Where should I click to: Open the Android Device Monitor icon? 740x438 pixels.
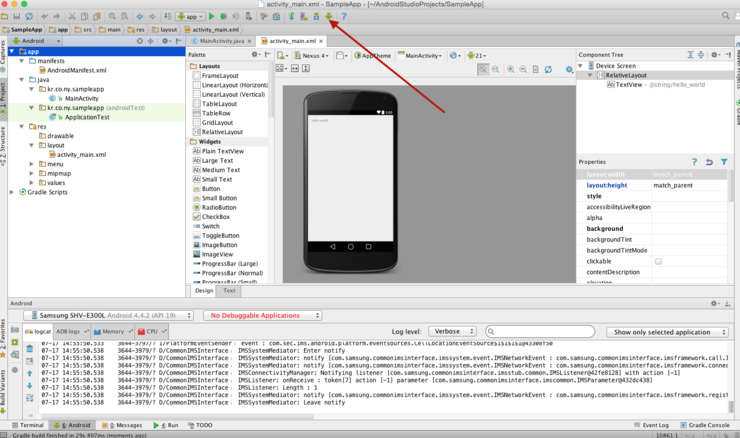point(329,16)
